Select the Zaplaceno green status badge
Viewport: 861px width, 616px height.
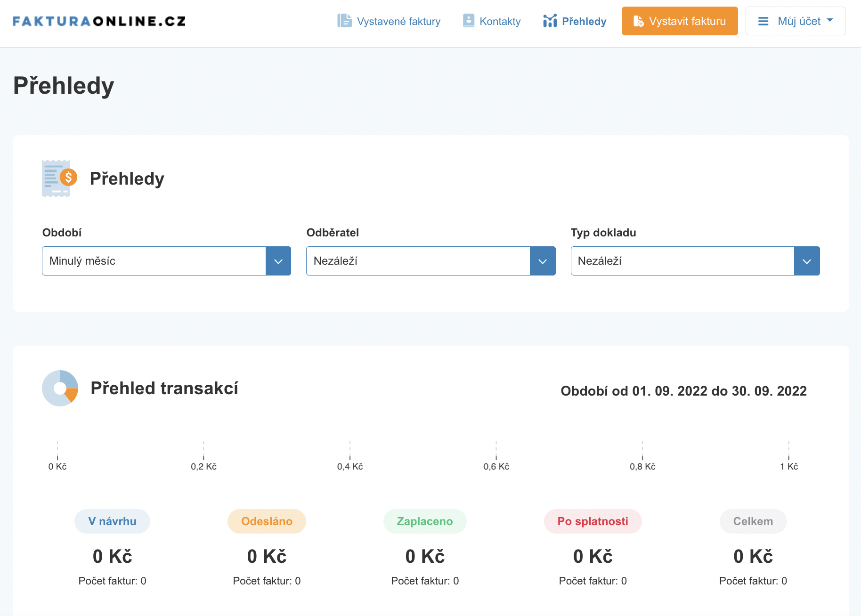pos(424,521)
